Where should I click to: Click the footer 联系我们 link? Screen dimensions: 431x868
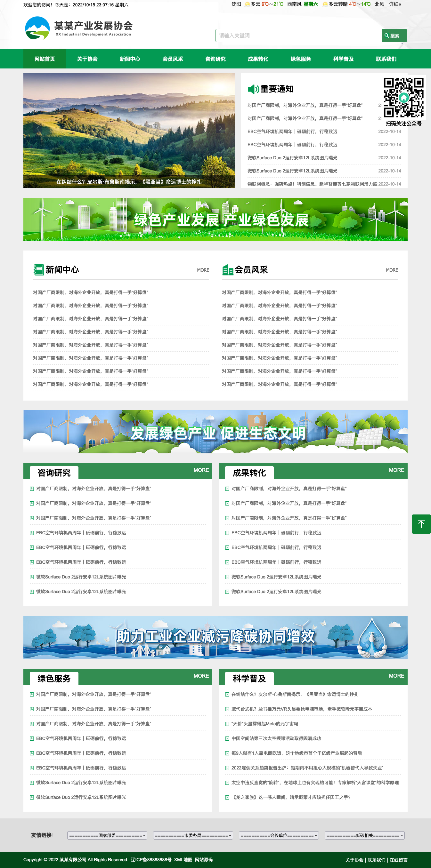pyautogui.click(x=376, y=860)
